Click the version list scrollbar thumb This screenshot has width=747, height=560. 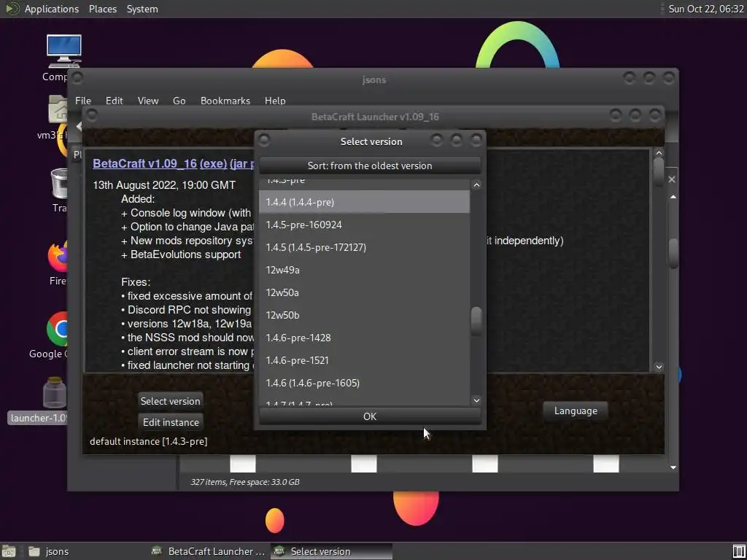coord(476,322)
